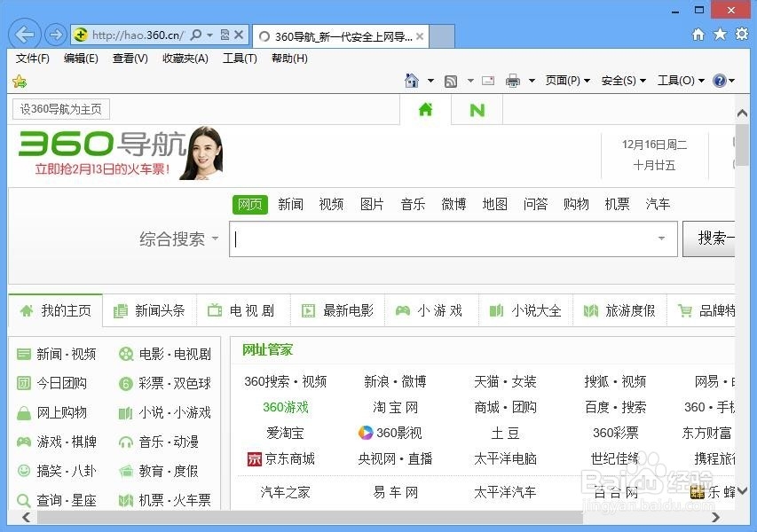Click the 12月16日周二 date text

click(654, 145)
